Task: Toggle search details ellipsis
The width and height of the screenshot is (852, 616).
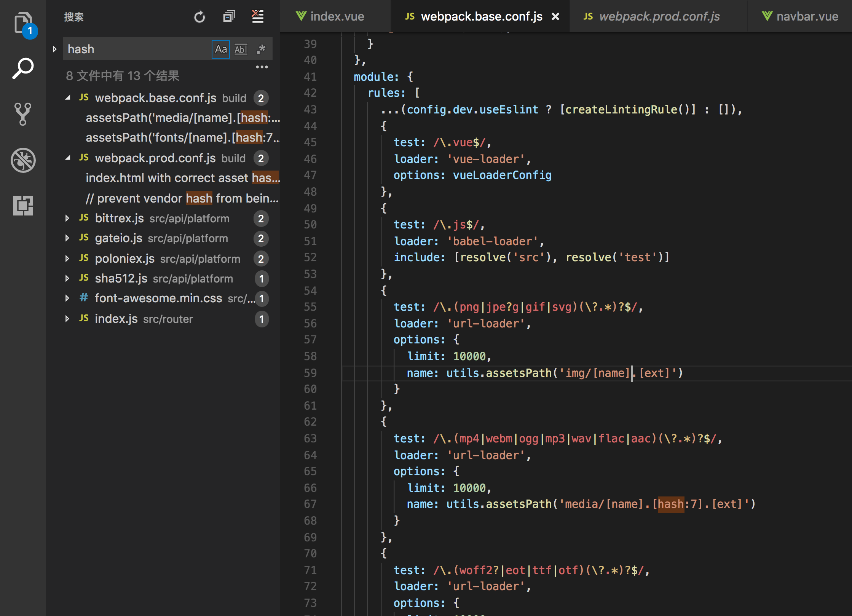Action: tap(262, 67)
